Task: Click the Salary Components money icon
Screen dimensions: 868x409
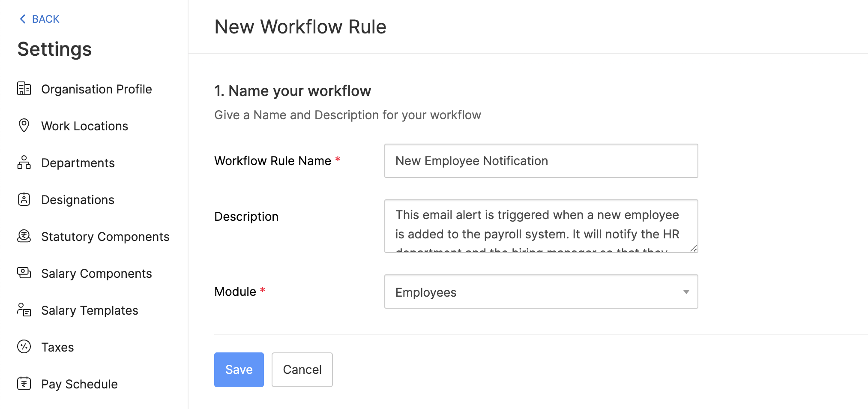Action: pyautogui.click(x=24, y=273)
